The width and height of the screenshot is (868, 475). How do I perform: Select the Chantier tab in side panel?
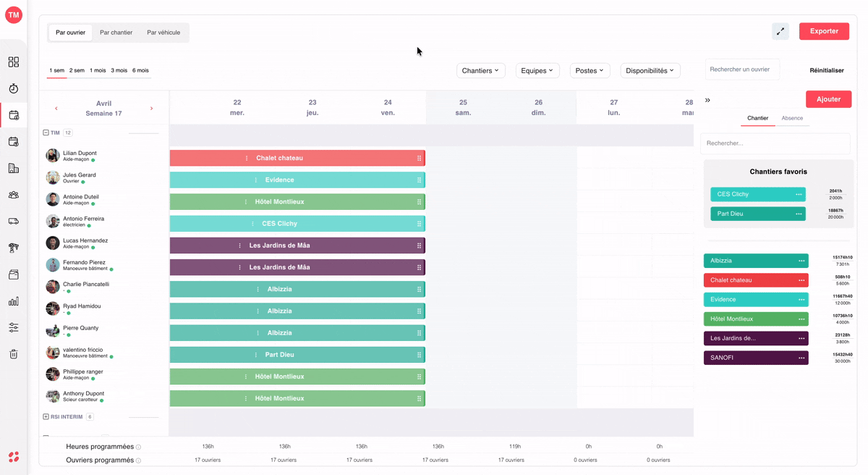tap(757, 118)
